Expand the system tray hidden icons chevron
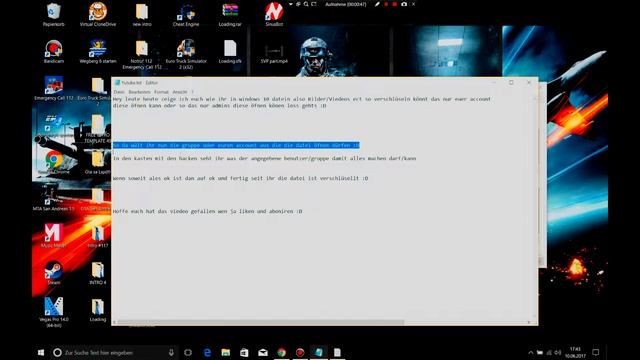 531,352
